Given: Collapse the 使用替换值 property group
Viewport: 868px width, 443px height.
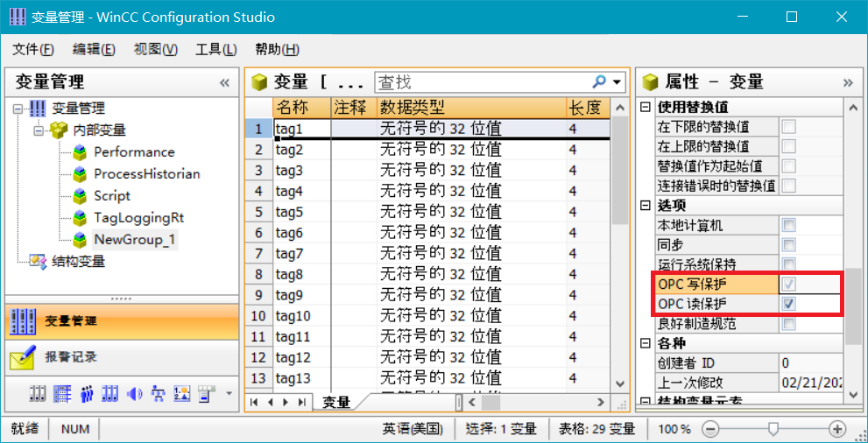Looking at the screenshot, I should coord(645,107).
